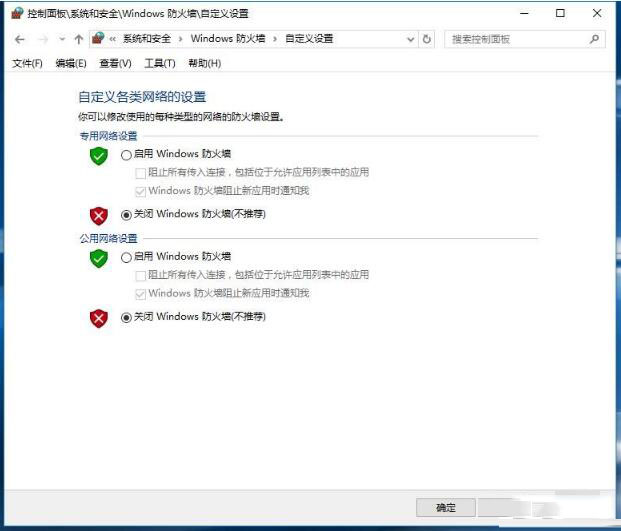The width and height of the screenshot is (621, 531).
Task: Expand chevron after Windows 防火墙 breadcrumb
Action: pyautogui.click(x=275, y=39)
